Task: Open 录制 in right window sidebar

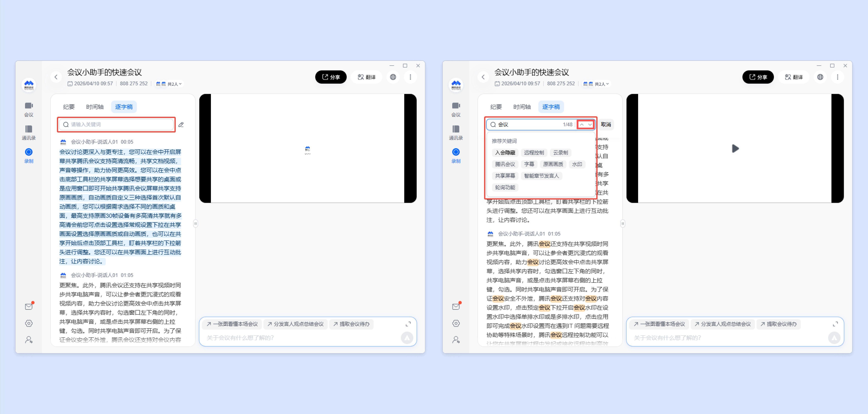Action: [x=456, y=156]
